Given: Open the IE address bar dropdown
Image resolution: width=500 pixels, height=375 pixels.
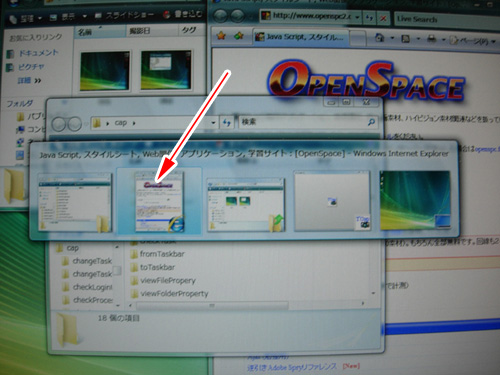Looking at the screenshot, I should 357,17.
